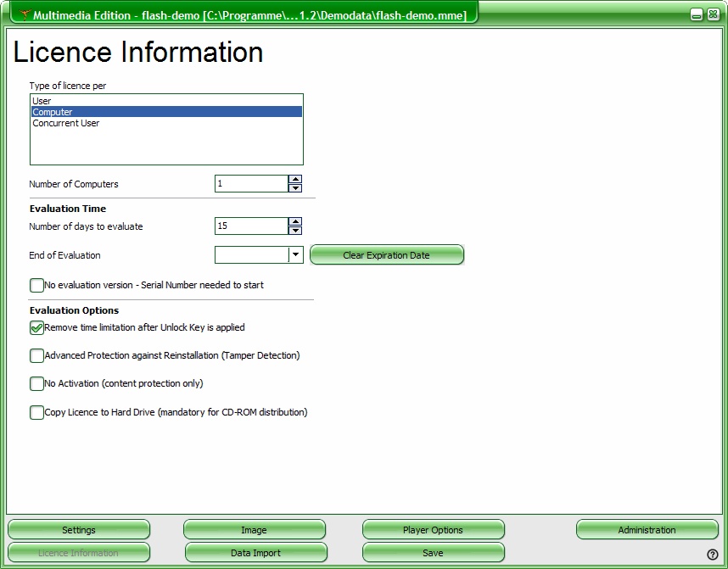This screenshot has width=728, height=569.
Task: Decrease the Number of Computers value
Action: [295, 188]
